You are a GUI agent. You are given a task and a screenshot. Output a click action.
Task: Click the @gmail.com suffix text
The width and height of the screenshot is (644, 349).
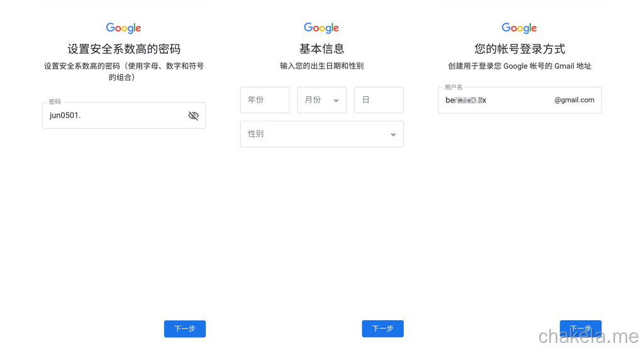tap(574, 100)
